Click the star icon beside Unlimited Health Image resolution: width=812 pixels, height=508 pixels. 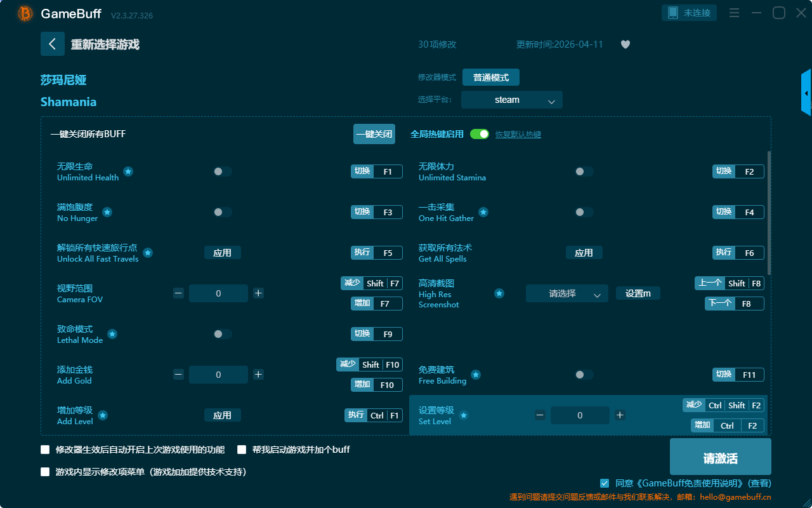128,171
